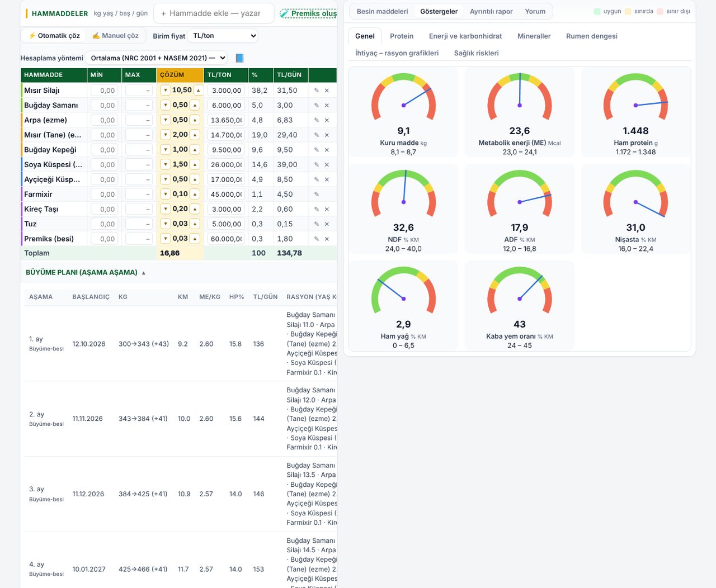This screenshot has height=588, width=716.
Task: Open the blue book icon beside calculation method
Action: 239,58
